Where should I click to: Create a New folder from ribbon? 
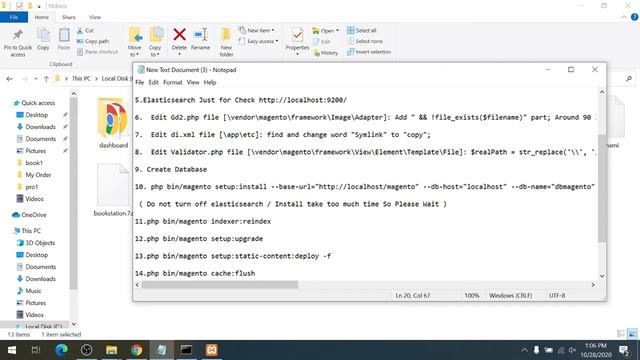[226, 42]
